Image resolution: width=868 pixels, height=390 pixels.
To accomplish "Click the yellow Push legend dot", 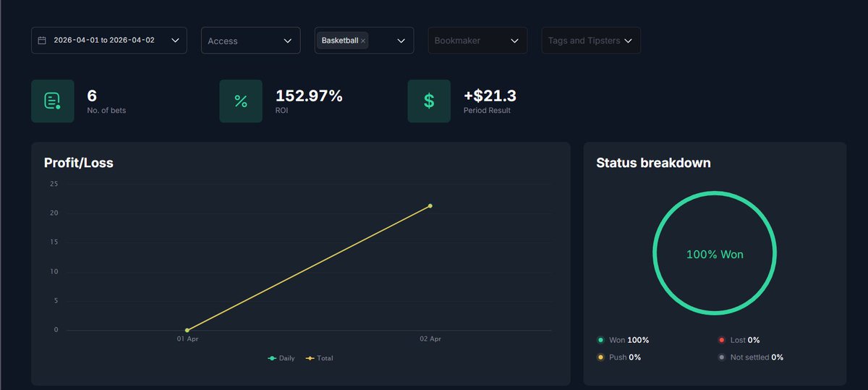I will coord(600,357).
